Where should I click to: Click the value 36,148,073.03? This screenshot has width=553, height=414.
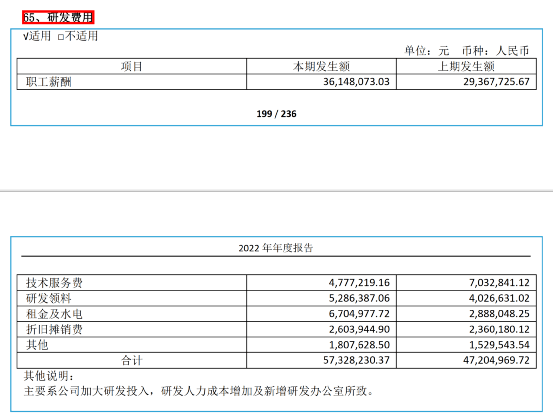[356, 82]
